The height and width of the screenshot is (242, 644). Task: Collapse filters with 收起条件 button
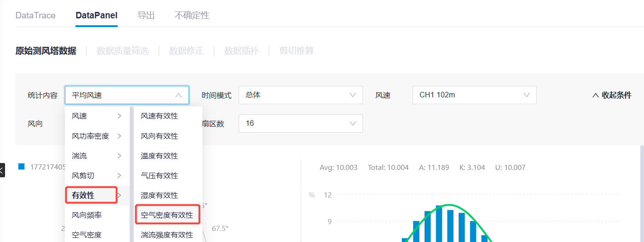[611, 95]
